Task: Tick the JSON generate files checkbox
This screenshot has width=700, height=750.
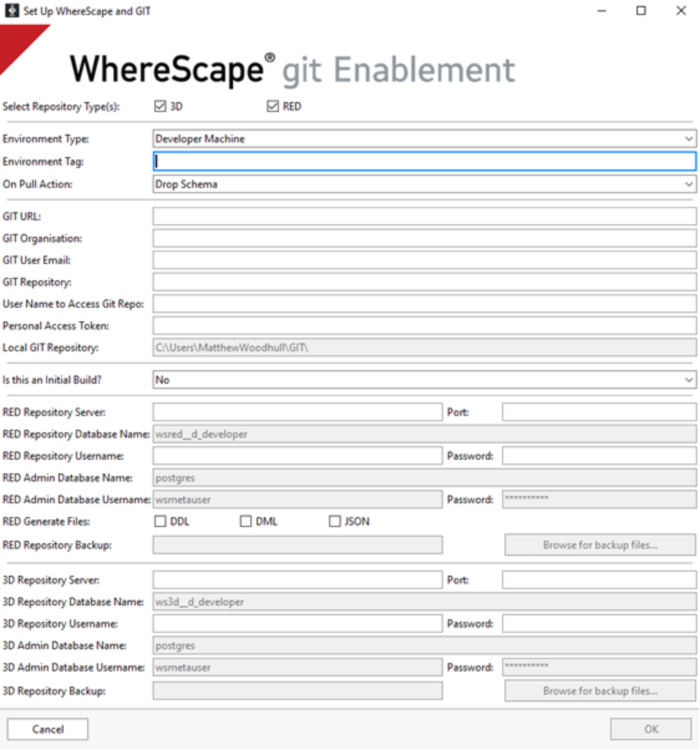Action: 335,521
